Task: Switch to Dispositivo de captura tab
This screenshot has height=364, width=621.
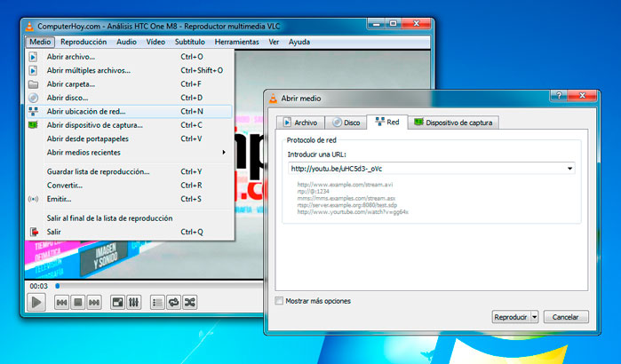Action: (453, 123)
